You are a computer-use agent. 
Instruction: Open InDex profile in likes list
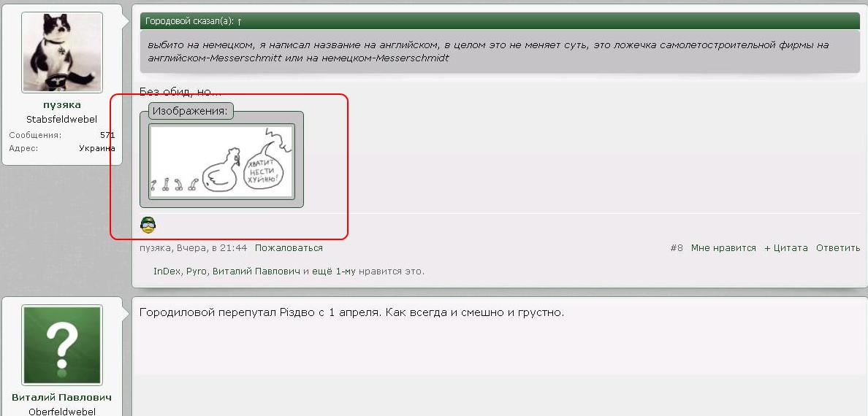point(167,271)
